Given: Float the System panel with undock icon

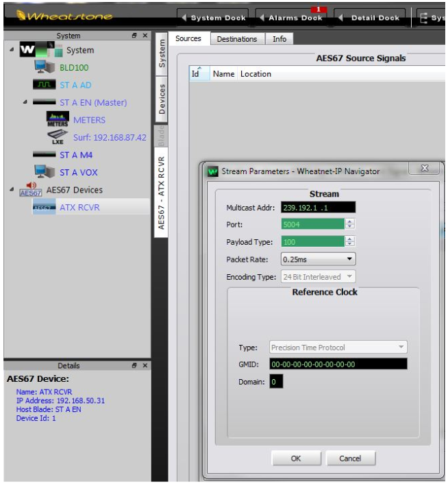Looking at the screenshot, I should [x=134, y=36].
